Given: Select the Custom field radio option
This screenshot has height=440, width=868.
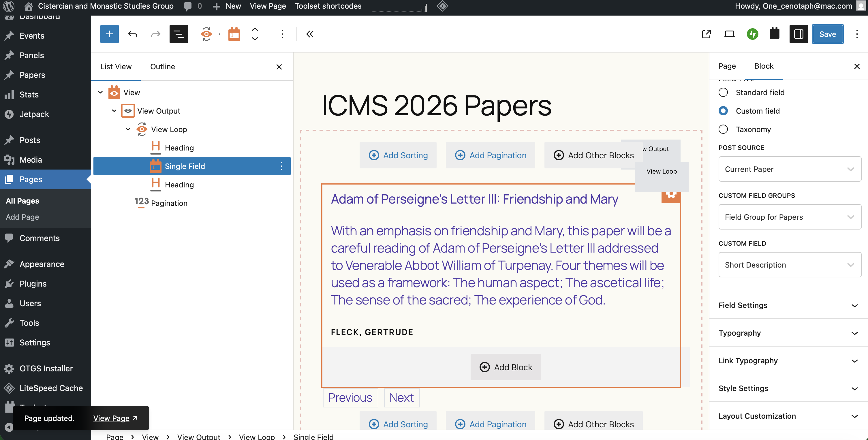Looking at the screenshot, I should pyautogui.click(x=723, y=111).
